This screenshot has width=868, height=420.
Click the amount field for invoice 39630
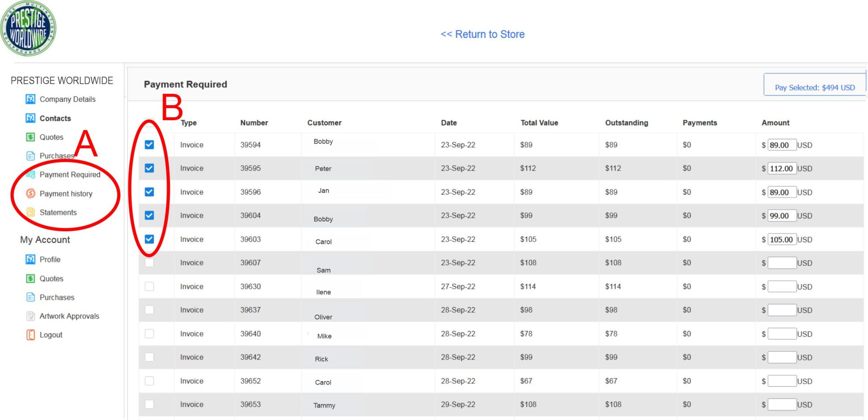pyautogui.click(x=782, y=287)
